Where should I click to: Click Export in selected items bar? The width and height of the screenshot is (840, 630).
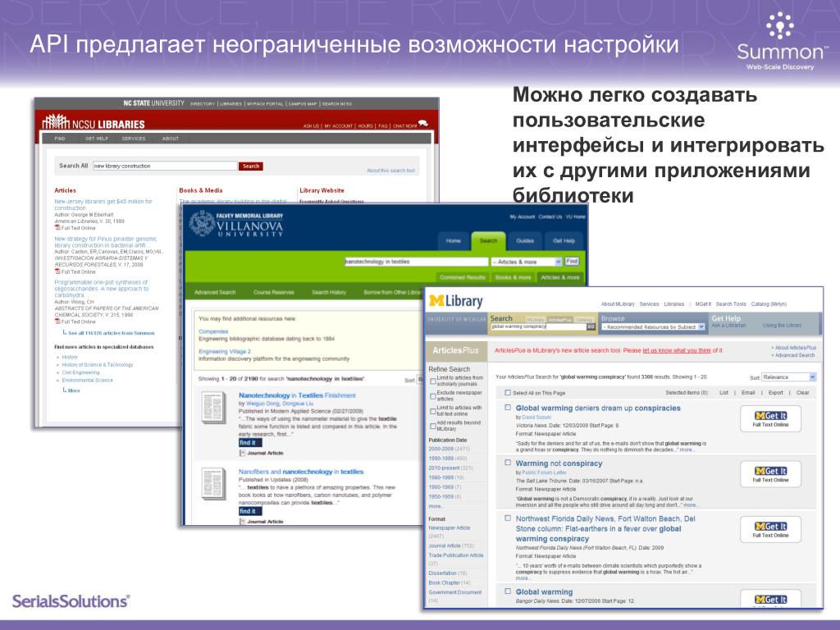tap(776, 393)
